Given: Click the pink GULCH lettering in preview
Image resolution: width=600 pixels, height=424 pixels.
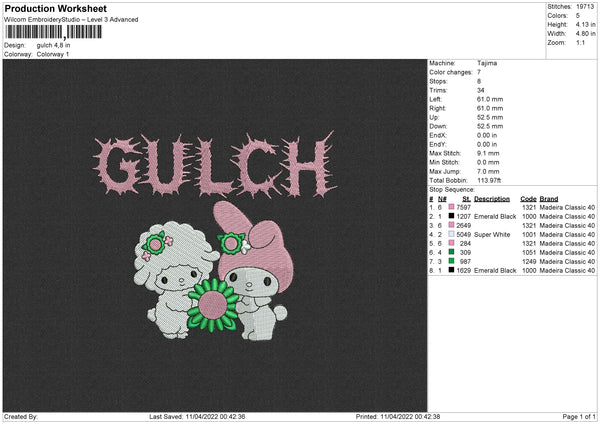Looking at the screenshot, I should [x=215, y=165].
